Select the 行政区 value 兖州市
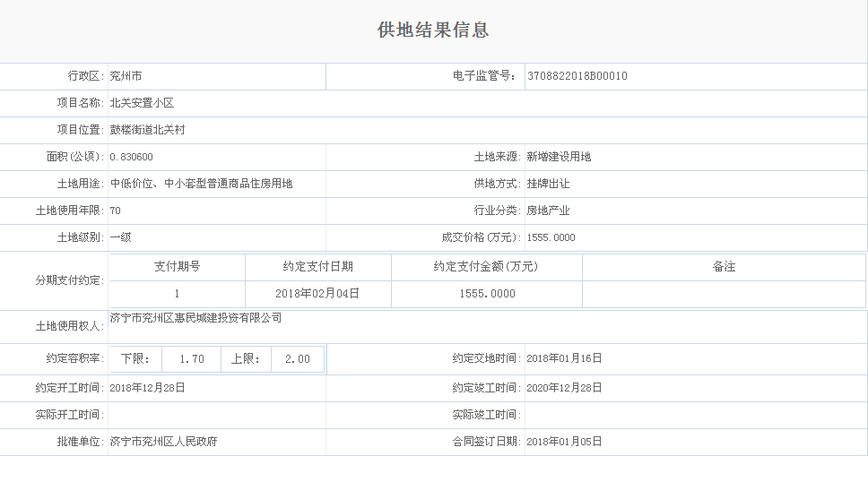The image size is (868, 499). tap(126, 76)
